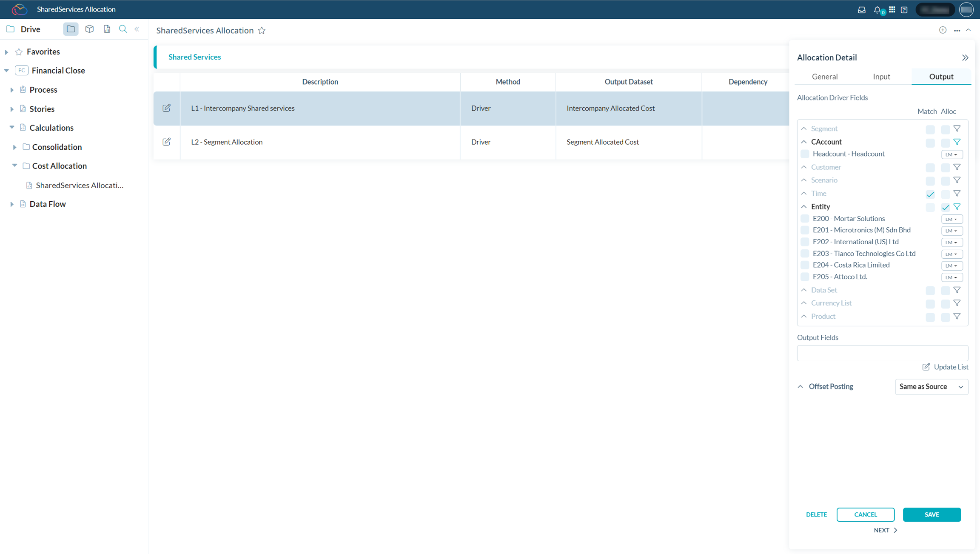The width and height of the screenshot is (980, 554).
Task: Switch to the Input tab
Action: click(881, 77)
